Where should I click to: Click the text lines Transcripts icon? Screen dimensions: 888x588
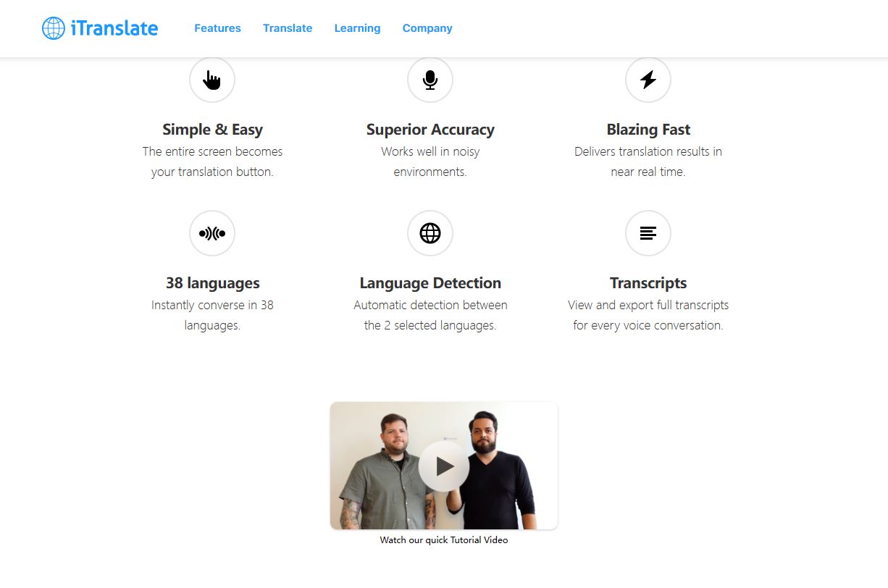point(648,233)
